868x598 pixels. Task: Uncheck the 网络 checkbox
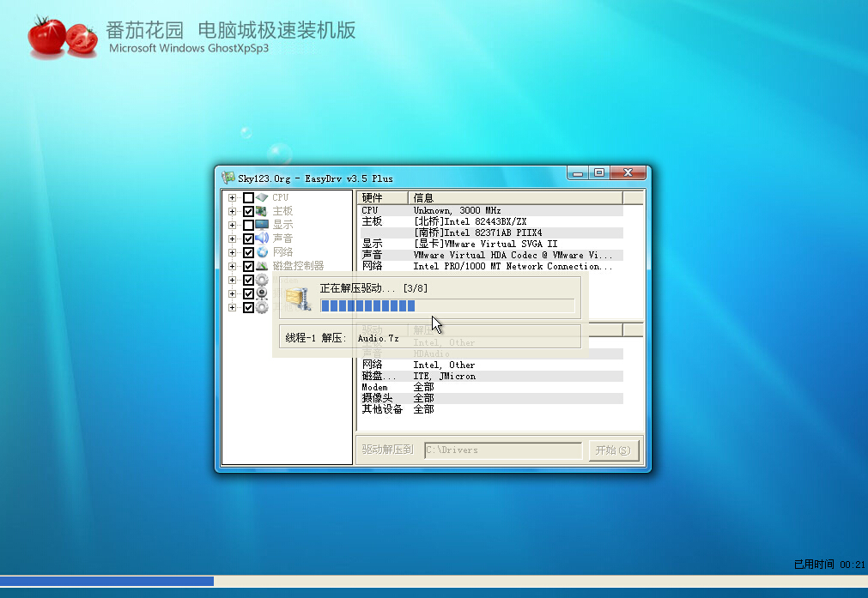pos(249,253)
